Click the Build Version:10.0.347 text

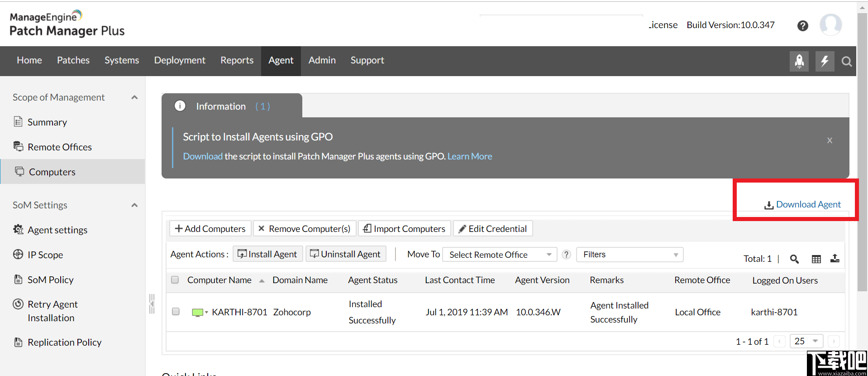point(730,25)
